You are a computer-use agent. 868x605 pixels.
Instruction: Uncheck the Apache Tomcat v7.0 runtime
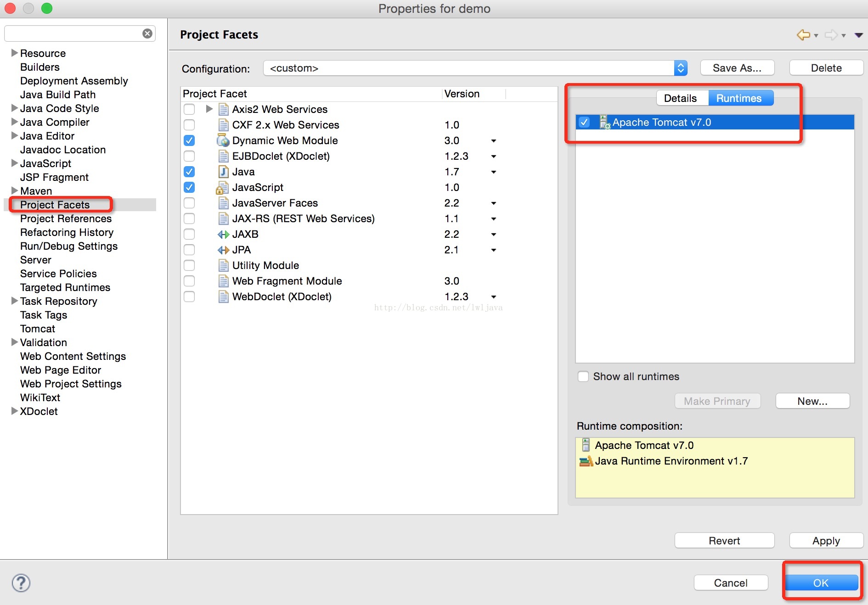click(584, 122)
